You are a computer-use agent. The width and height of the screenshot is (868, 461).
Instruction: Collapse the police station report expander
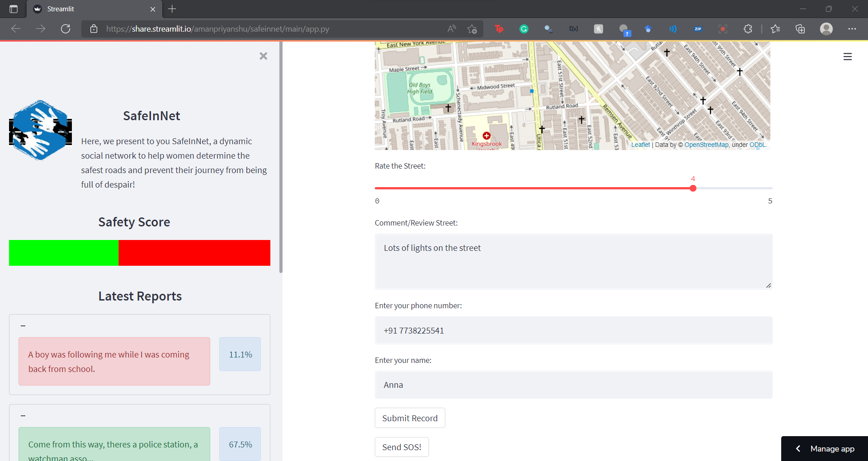23,416
